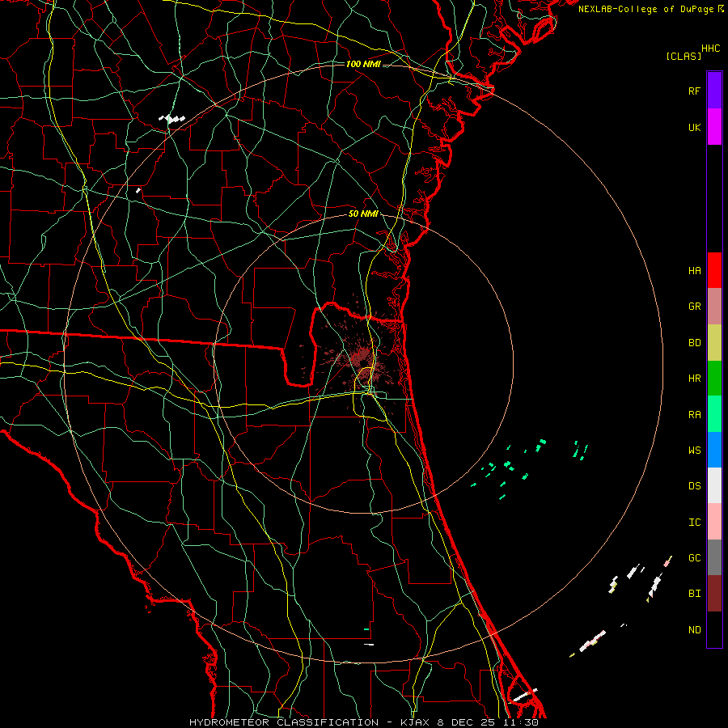728x728 pixels.
Task: Pick the RA light green swatch
Action: 714,414
